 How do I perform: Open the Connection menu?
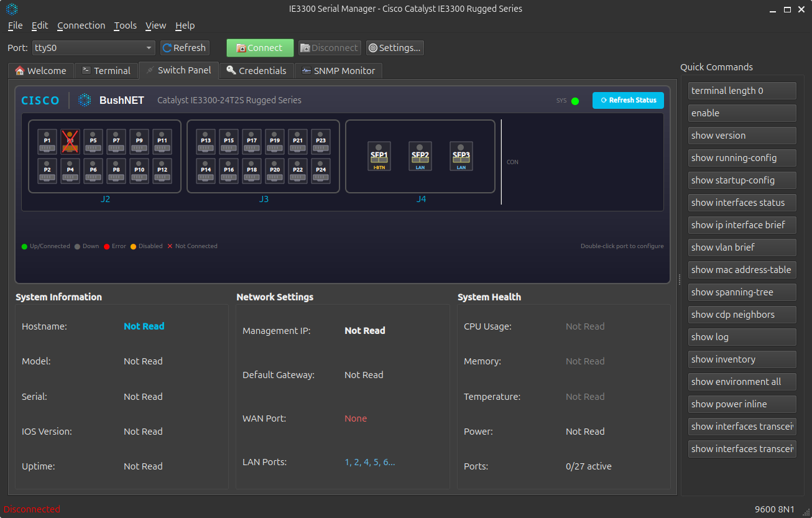click(81, 25)
